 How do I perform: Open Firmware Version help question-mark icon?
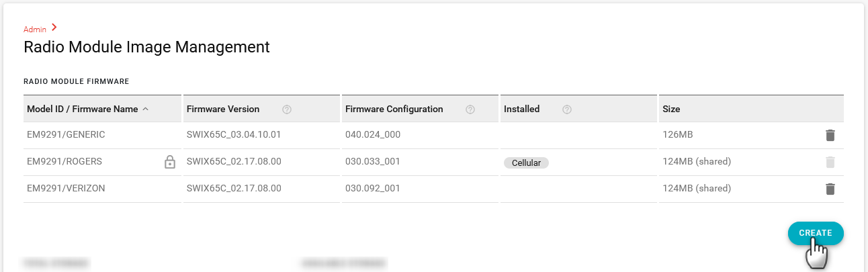287,109
